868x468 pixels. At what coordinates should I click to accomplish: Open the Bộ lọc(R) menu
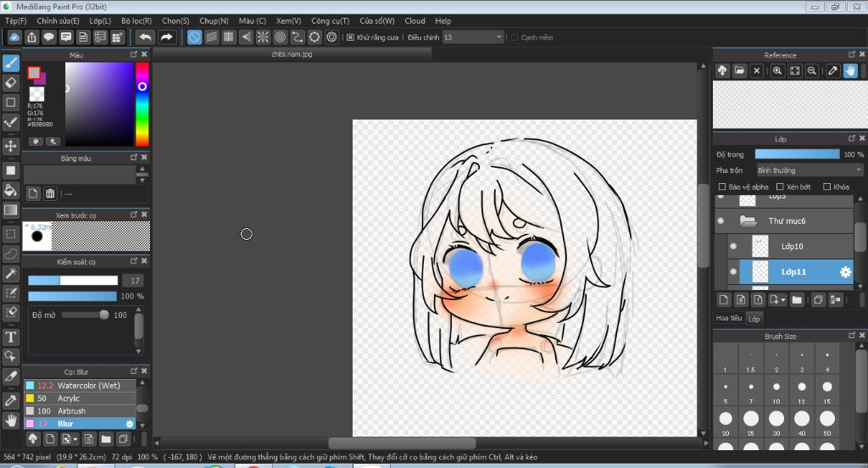click(136, 20)
